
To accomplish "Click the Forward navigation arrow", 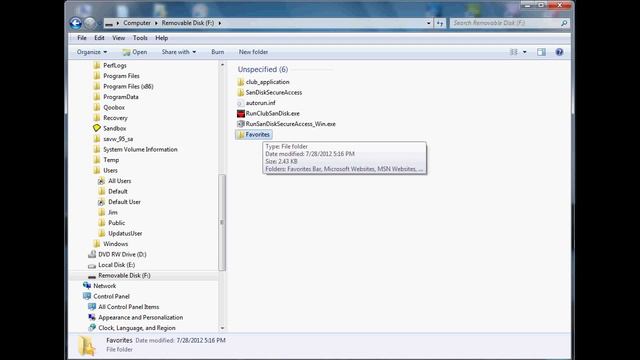I will 90,23.
